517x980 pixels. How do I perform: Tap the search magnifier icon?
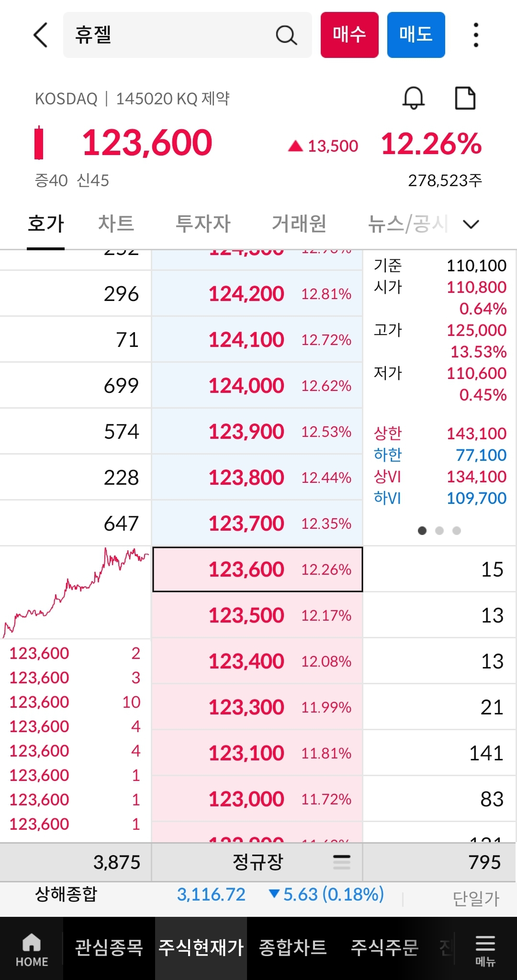(286, 35)
